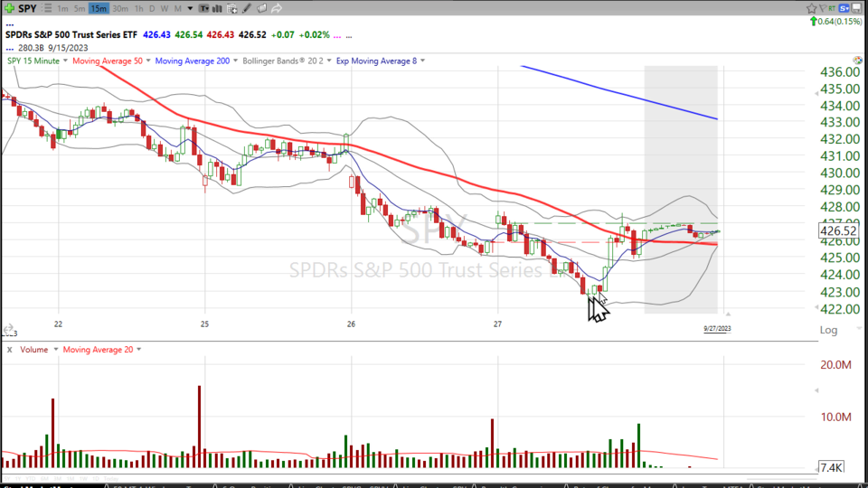The height and width of the screenshot is (488, 868).
Task: Toggle the favorite star icon
Action: click(812, 8)
